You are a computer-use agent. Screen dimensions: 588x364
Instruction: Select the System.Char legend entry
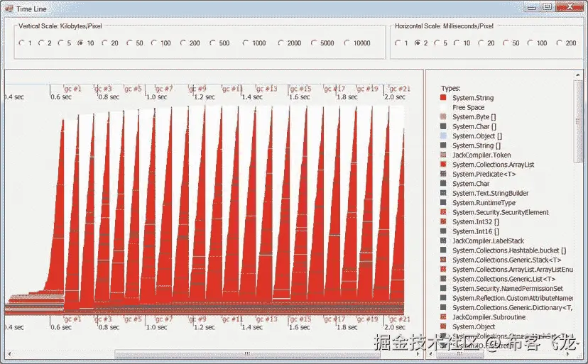(x=471, y=184)
